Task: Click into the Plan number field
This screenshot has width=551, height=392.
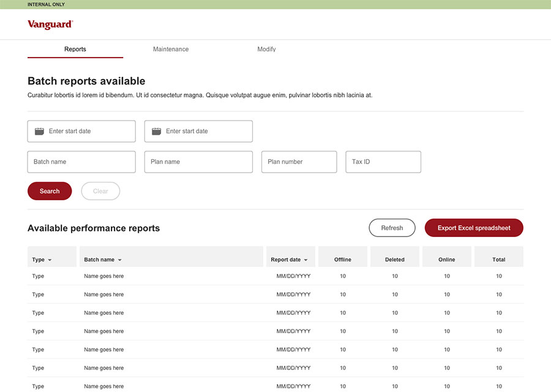Action: tap(299, 162)
